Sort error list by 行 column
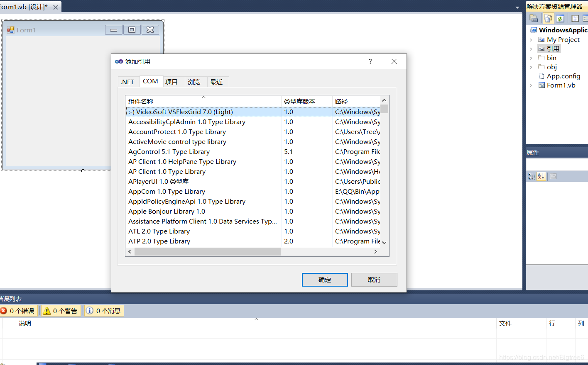588x365 pixels. (561, 323)
